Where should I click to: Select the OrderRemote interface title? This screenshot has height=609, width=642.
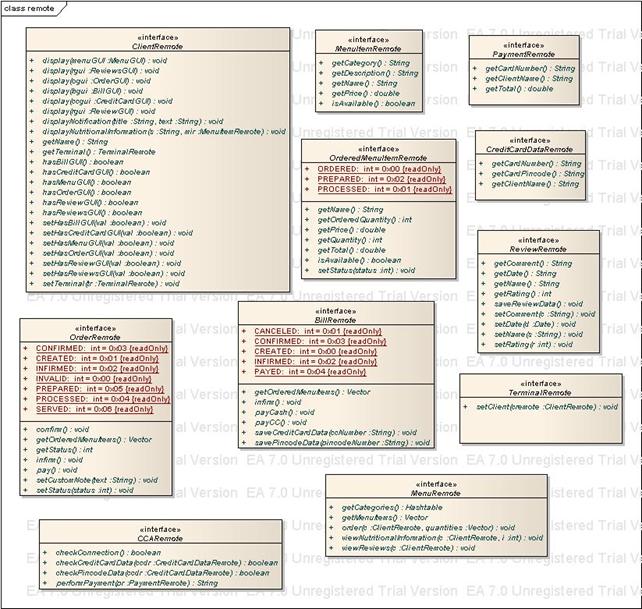click(96, 335)
